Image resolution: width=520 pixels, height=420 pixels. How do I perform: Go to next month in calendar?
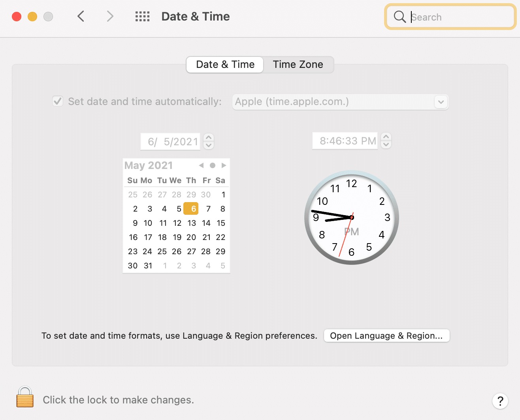pos(224,165)
